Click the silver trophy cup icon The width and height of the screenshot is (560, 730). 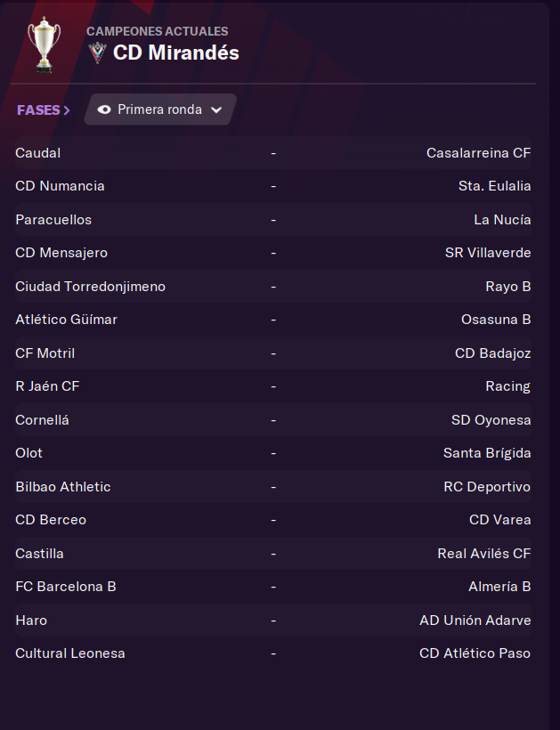[45, 45]
